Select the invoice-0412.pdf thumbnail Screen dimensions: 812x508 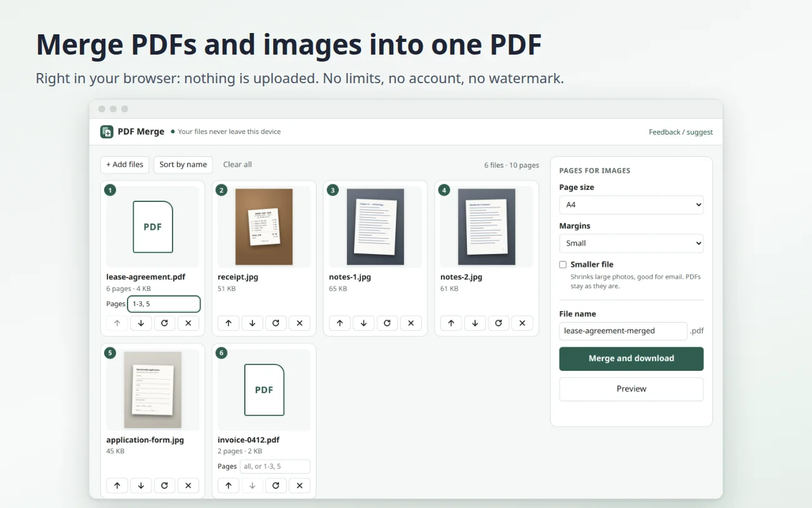pyautogui.click(x=264, y=389)
